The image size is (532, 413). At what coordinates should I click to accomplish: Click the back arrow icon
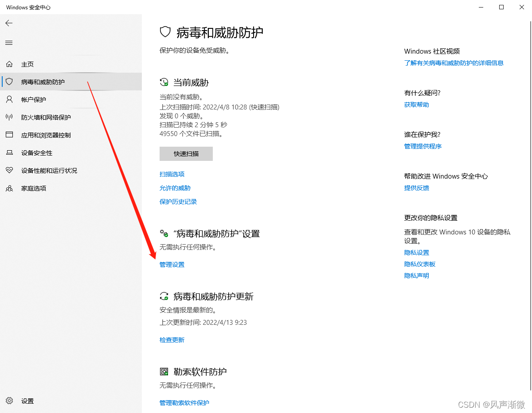9,23
